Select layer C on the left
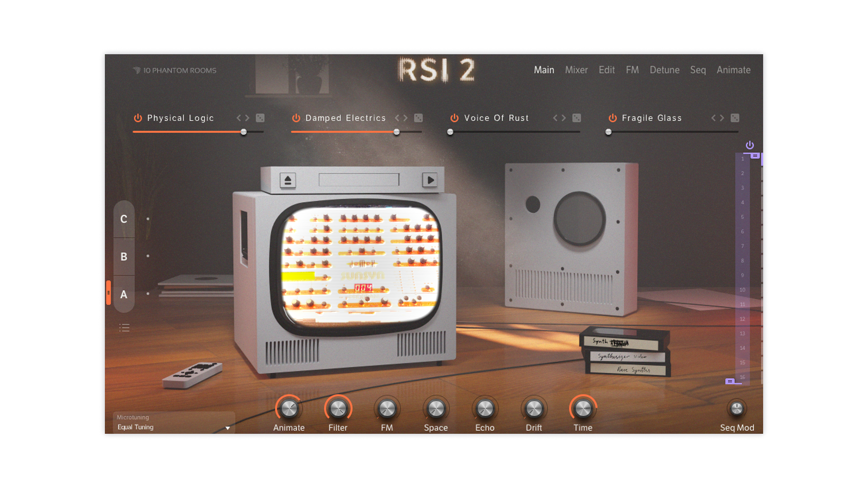This screenshot has height=488, width=868. [123, 220]
